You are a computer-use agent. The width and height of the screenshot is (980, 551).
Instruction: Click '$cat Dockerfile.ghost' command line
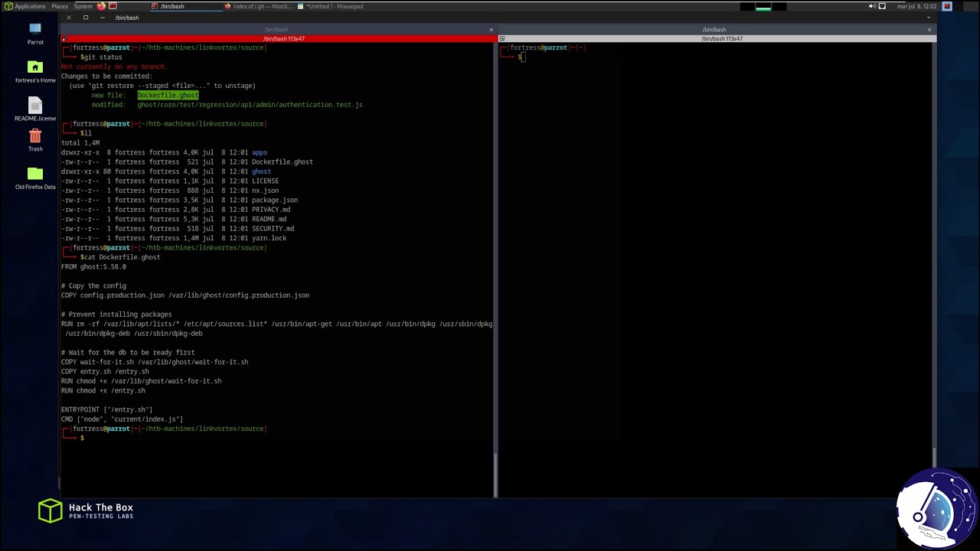(120, 257)
